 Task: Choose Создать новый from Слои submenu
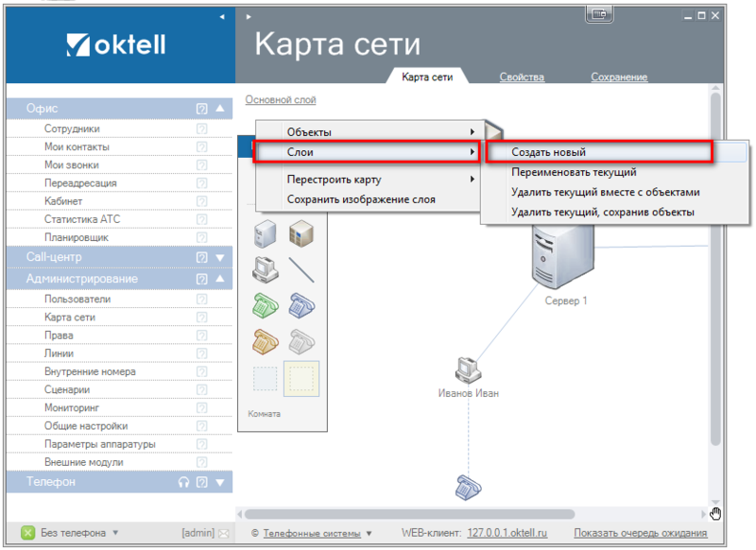click(x=548, y=152)
